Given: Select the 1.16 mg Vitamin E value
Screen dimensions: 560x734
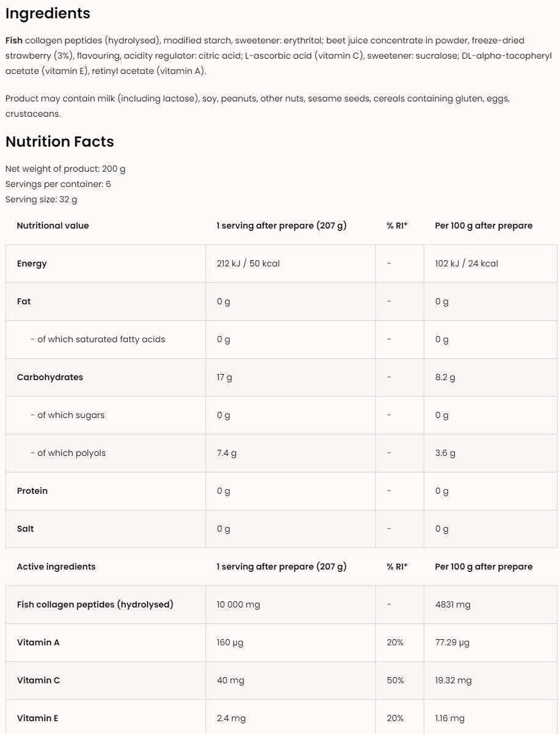Looking at the screenshot, I should (450, 718).
